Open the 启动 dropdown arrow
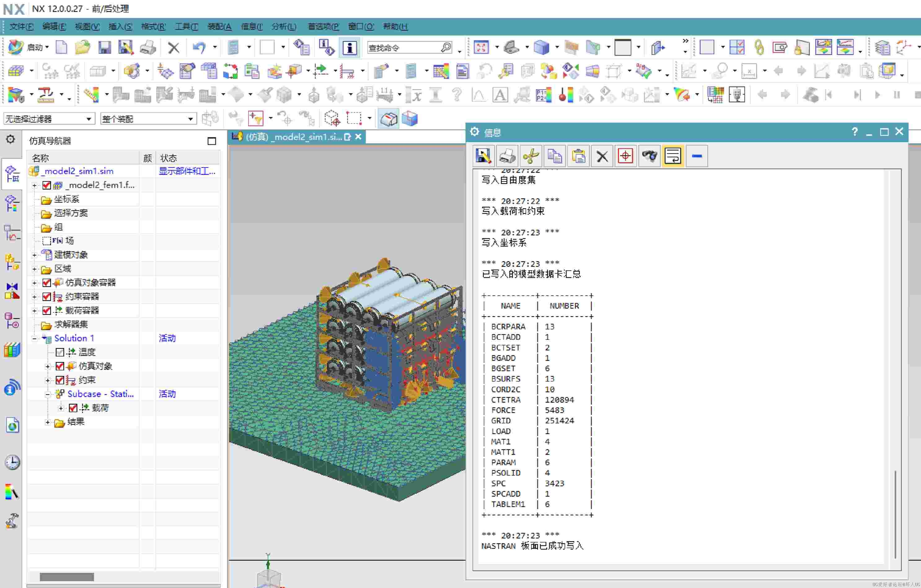921x588 pixels. click(x=47, y=47)
